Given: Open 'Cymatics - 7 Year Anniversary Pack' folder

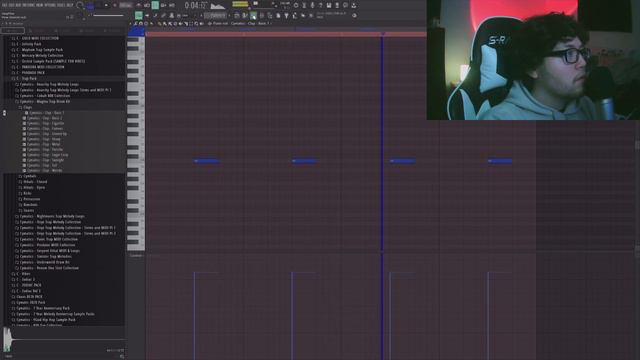Looking at the screenshot, I should [x=43, y=309].
